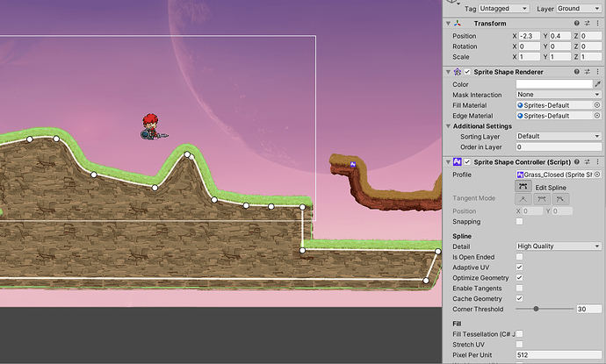Open Transform component help icon
This screenshot has width=606, height=364.
(x=577, y=23)
